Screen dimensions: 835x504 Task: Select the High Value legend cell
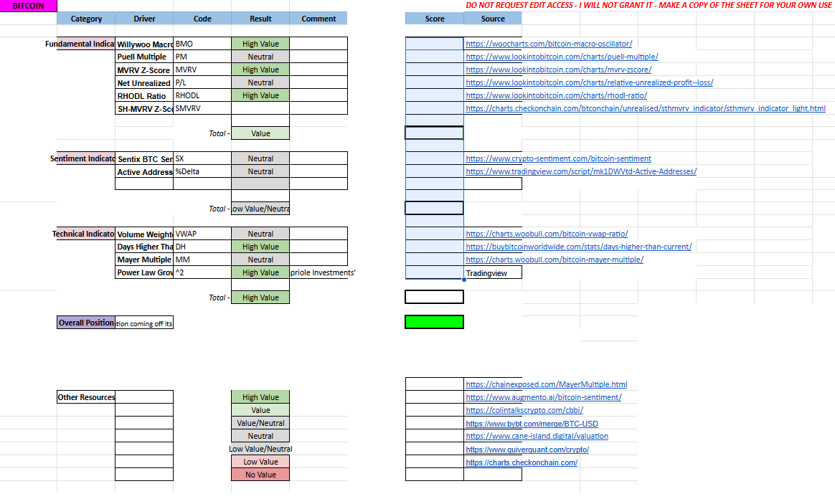coord(260,397)
